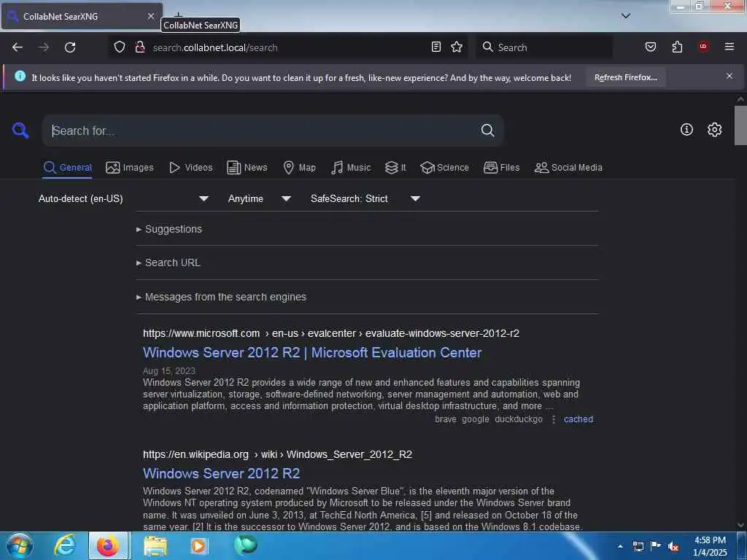Switch to the Videos category
747x560 pixels.
click(x=190, y=168)
